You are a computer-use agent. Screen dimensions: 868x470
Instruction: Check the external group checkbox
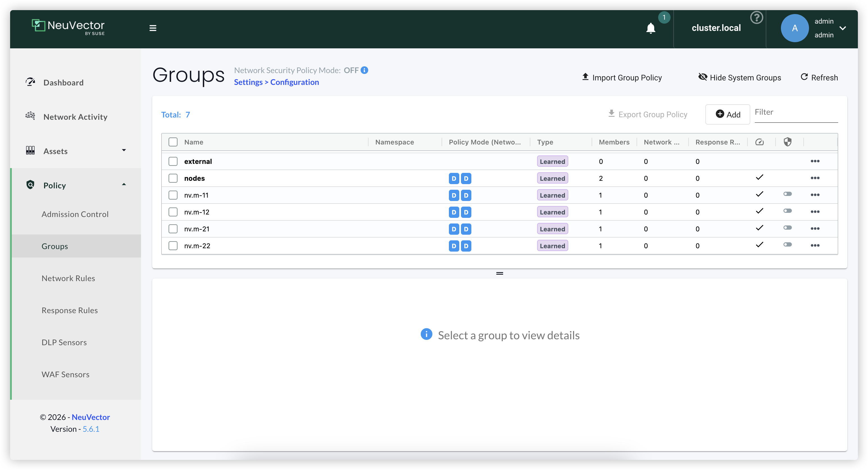tap(173, 162)
